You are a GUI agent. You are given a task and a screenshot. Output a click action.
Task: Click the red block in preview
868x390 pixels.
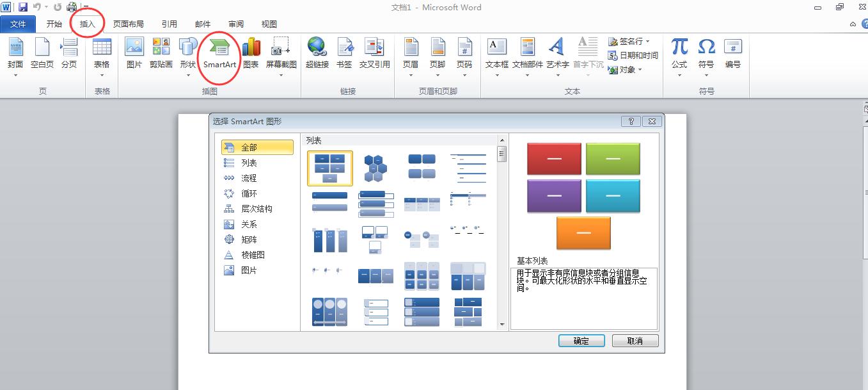click(x=554, y=159)
